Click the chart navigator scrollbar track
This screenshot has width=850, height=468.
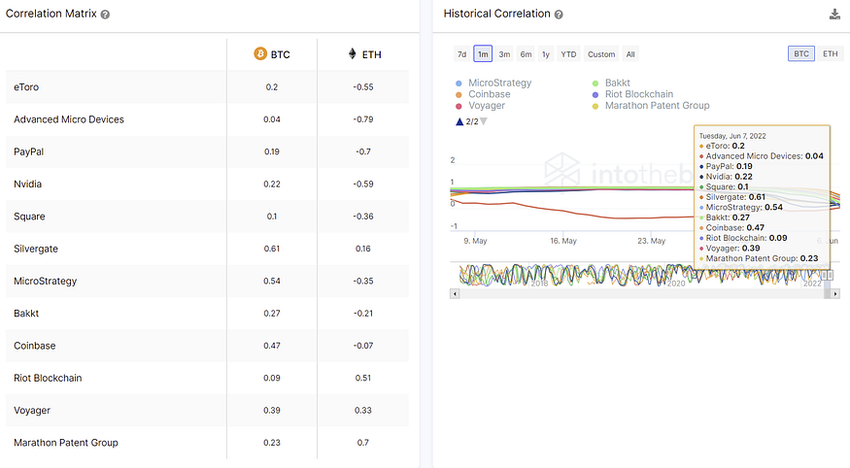coord(642,294)
